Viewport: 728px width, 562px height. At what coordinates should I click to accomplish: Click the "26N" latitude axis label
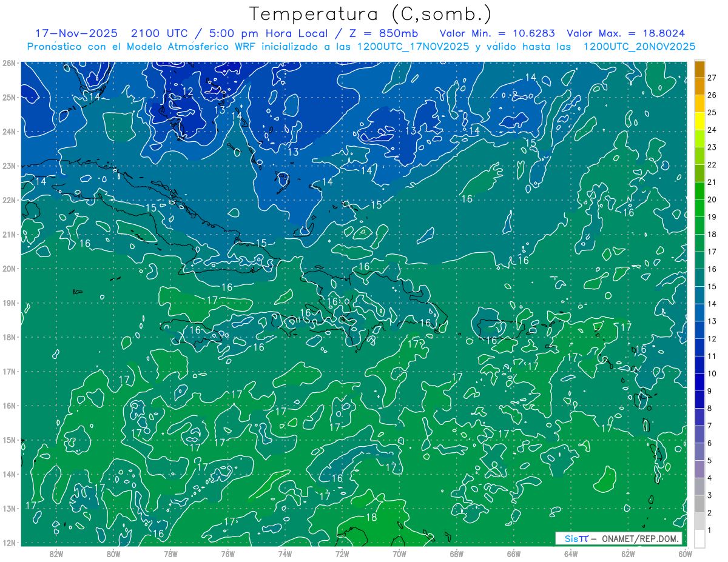pyautogui.click(x=8, y=63)
